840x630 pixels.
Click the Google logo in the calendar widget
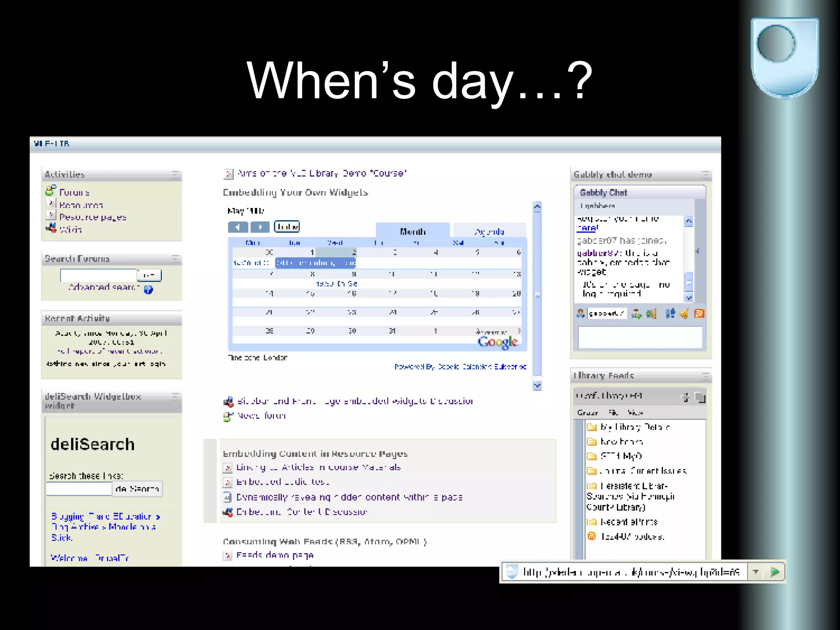[498, 342]
